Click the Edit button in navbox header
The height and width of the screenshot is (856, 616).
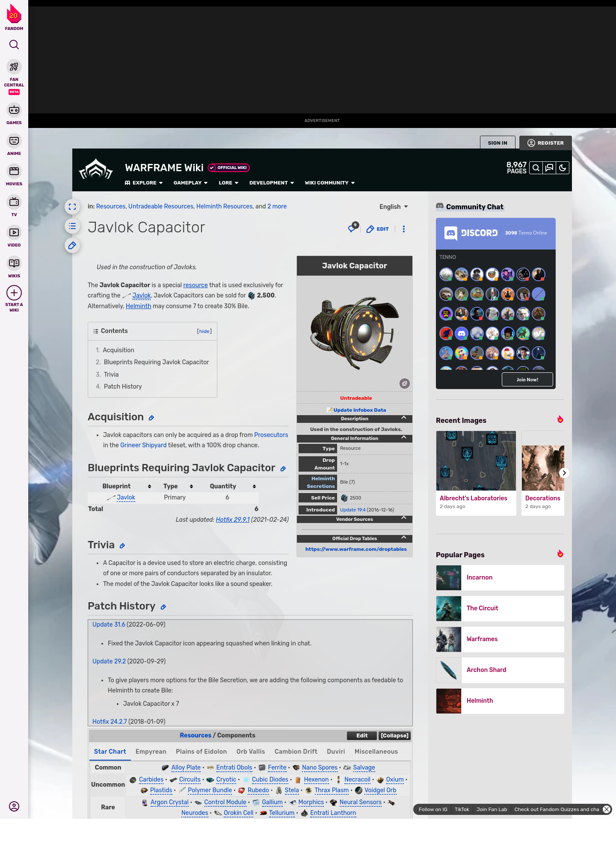tap(362, 736)
